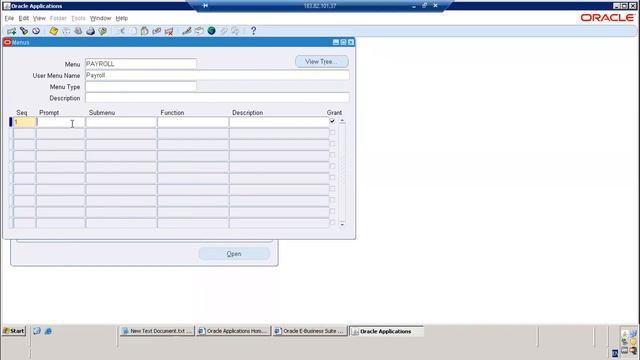Open the Show Navigator toolbar icon
The width and height of the screenshot is (640, 360).
(36, 31)
